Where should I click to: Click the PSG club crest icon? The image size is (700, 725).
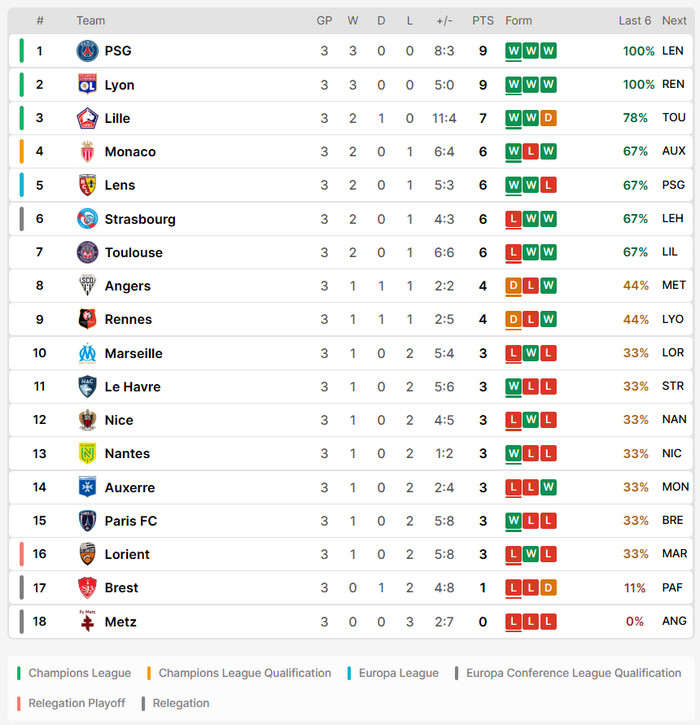coord(88,51)
